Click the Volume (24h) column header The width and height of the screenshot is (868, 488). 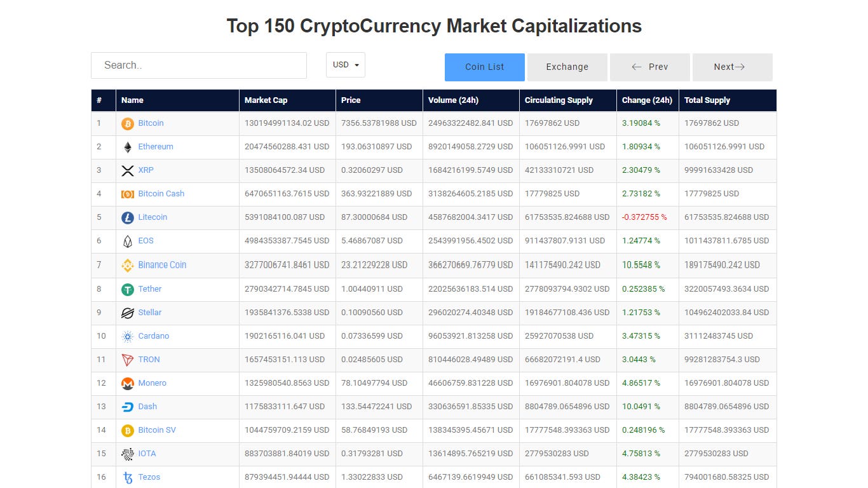(x=471, y=100)
